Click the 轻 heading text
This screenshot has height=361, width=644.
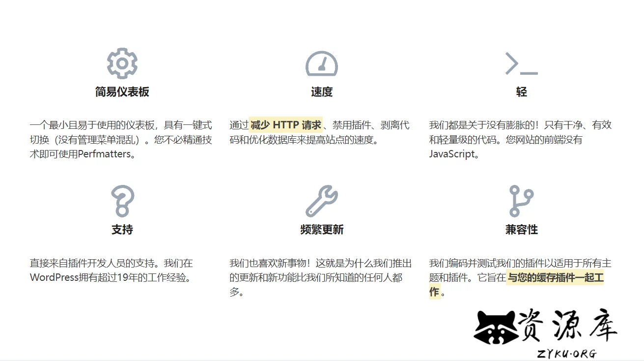(521, 92)
